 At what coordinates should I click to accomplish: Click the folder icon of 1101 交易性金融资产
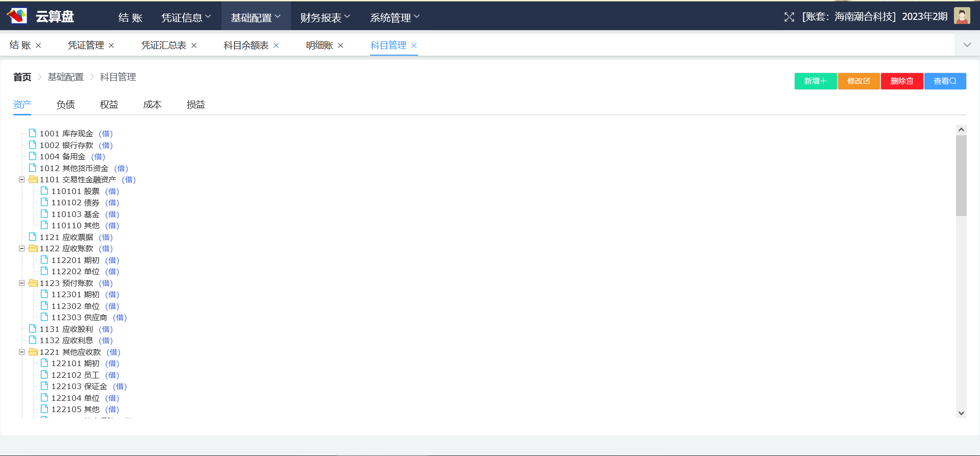(33, 179)
